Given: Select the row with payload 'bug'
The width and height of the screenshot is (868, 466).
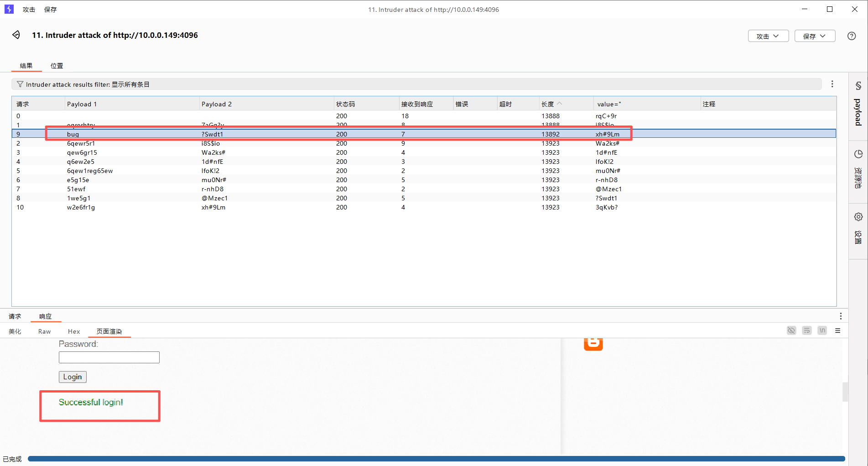Looking at the screenshot, I should [424, 134].
